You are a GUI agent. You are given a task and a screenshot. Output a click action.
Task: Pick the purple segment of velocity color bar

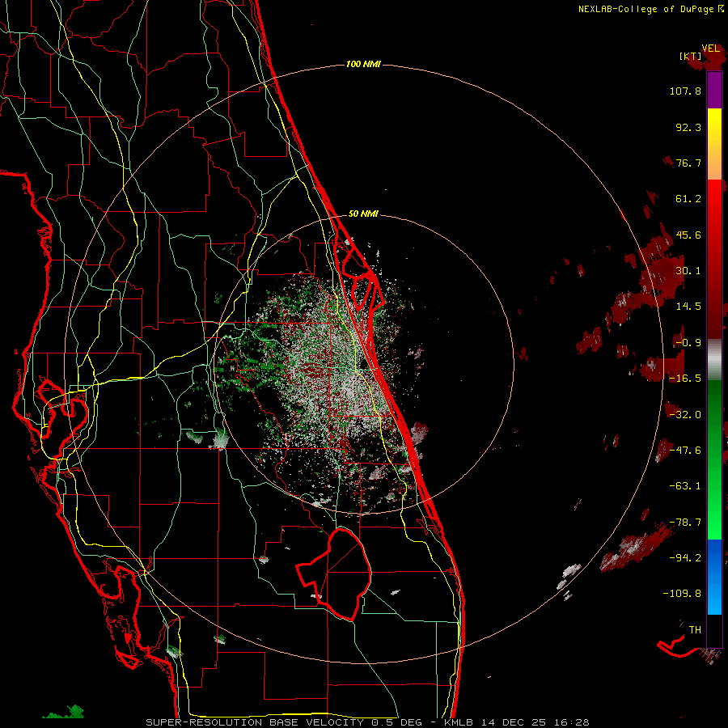point(714,90)
